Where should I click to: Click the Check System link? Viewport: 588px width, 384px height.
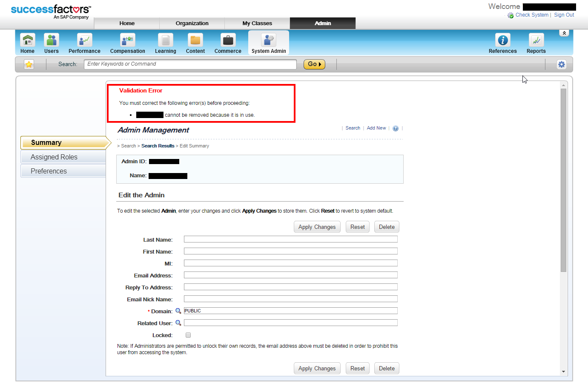[532, 15]
